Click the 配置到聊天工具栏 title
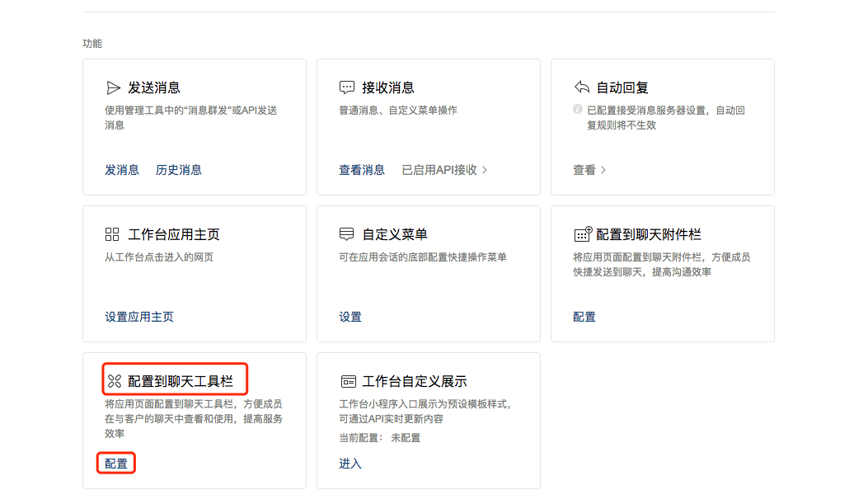This screenshot has width=868, height=490. pyautogui.click(x=181, y=381)
